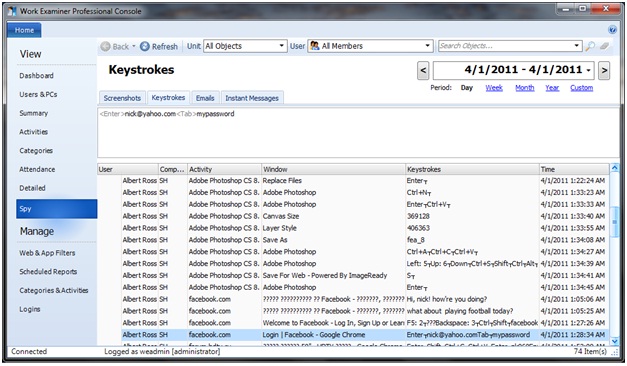The width and height of the screenshot is (627, 366).
Task: Expand the Back button history arrow
Action: tap(134, 46)
